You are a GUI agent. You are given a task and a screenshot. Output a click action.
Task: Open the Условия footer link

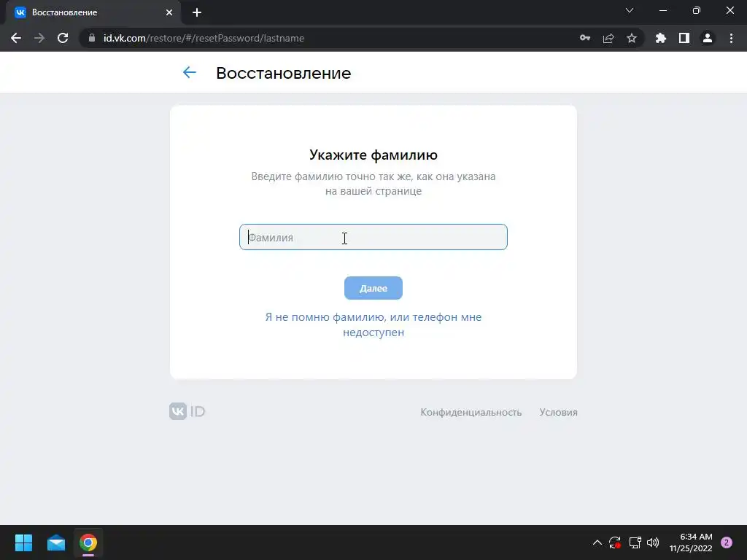[x=558, y=413]
